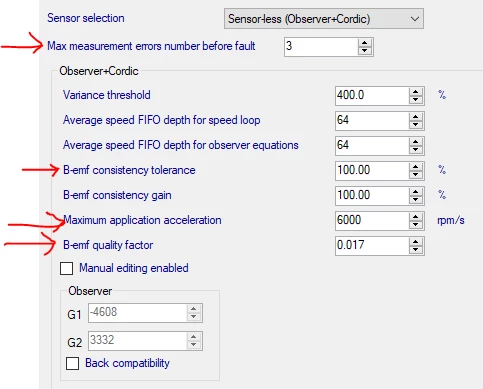Click the Observer+Cordic group title

99,71
